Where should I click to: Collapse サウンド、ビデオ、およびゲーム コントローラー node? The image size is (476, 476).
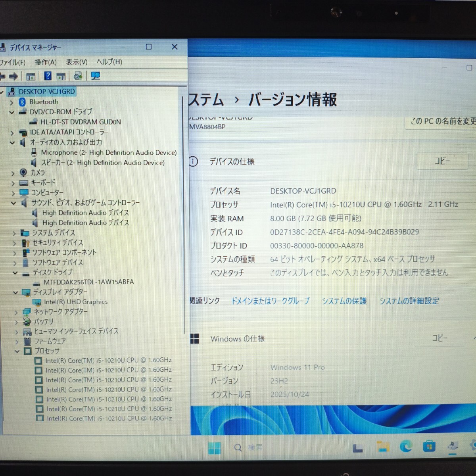click(13, 203)
